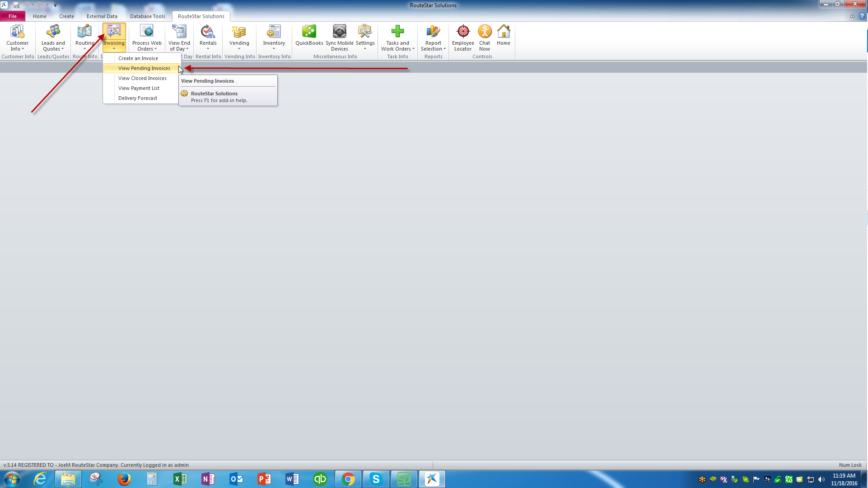The width and height of the screenshot is (868, 488).
Task: Switch to the Create ribbon tab
Action: click(66, 16)
